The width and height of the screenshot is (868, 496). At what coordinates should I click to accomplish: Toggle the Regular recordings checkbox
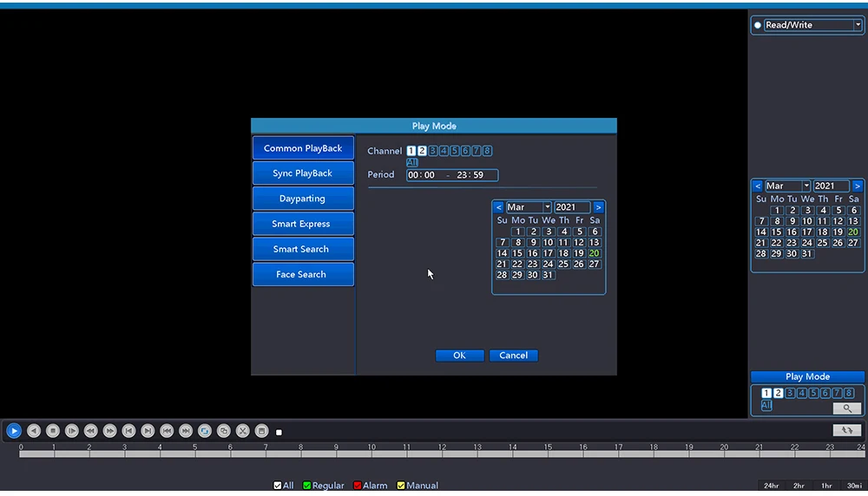tap(306, 486)
